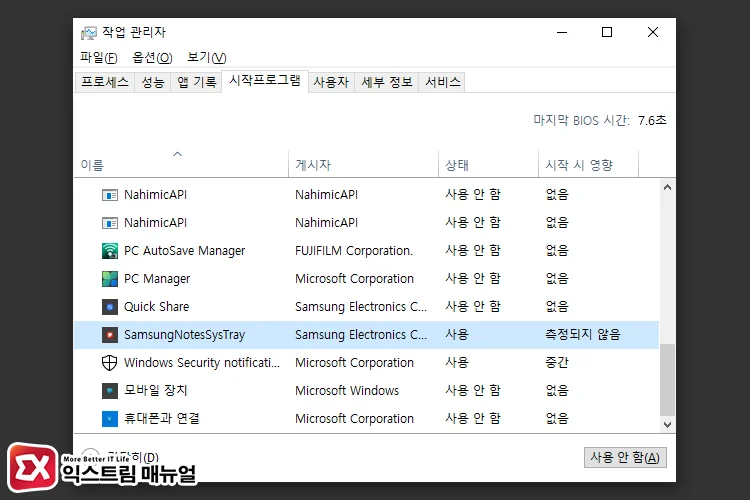Click the vertical scrollbar thumb
Image resolution: width=750 pixels, height=500 pixels.
point(667,379)
